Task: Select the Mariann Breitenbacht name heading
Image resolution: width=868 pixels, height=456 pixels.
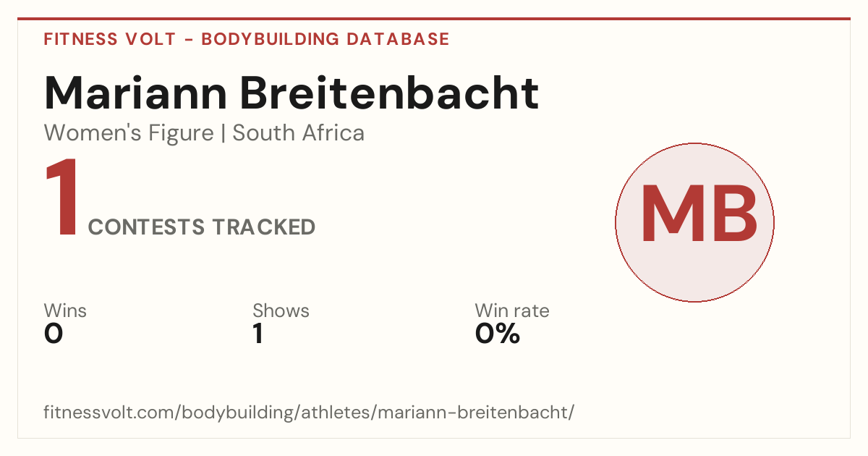Action: [292, 92]
